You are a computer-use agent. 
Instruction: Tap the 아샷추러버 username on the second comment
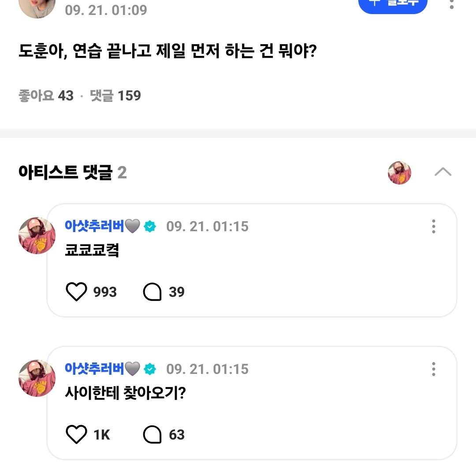(x=95, y=369)
